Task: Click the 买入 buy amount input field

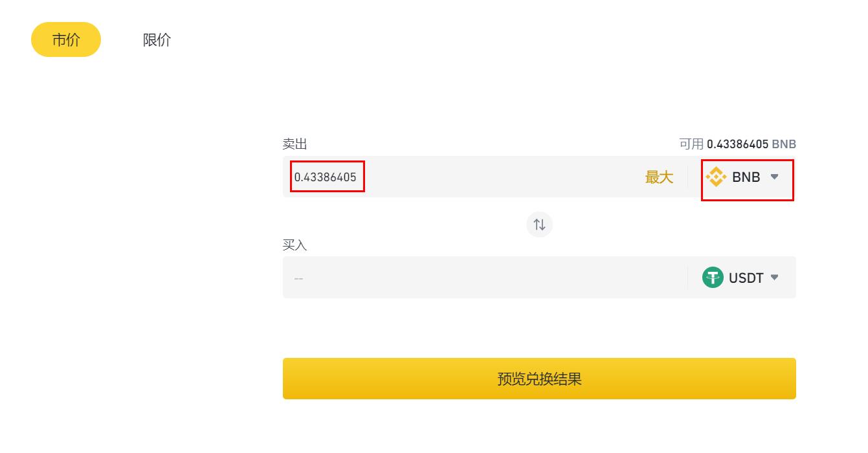Action: tap(485, 278)
